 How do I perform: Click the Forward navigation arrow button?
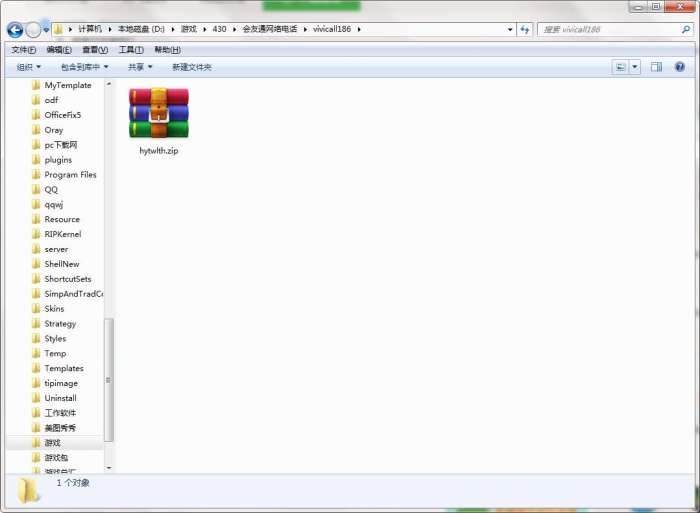point(33,30)
